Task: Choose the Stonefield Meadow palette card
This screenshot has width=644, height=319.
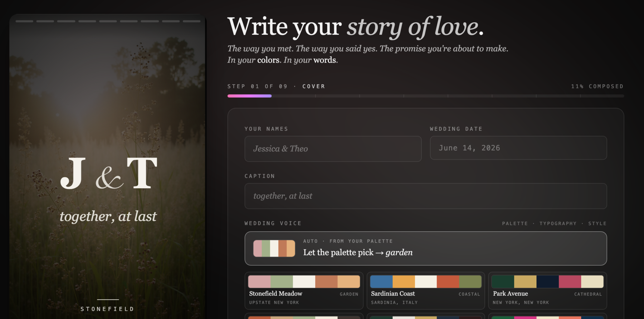Action: [304, 290]
